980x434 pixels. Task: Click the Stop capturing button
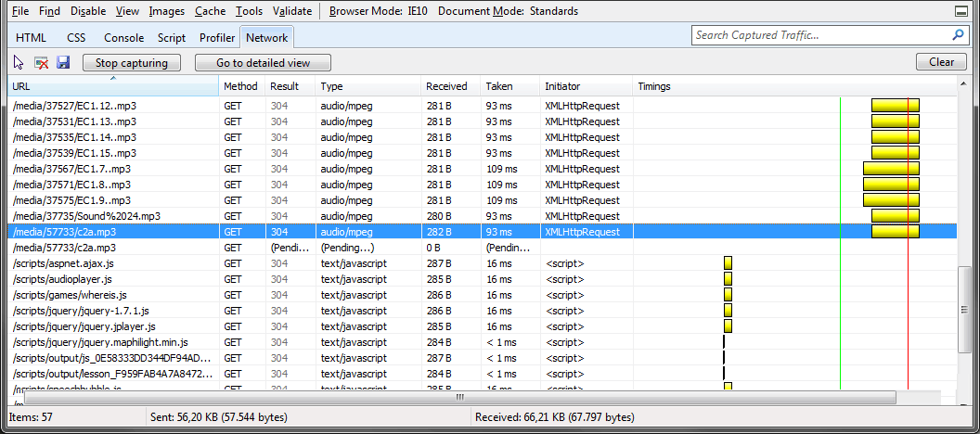pos(131,62)
